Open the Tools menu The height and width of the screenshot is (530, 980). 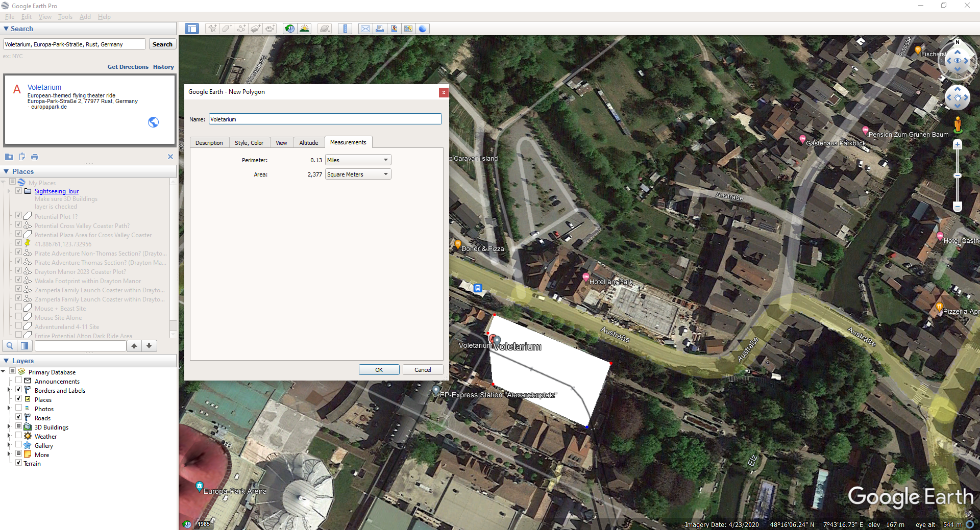65,16
